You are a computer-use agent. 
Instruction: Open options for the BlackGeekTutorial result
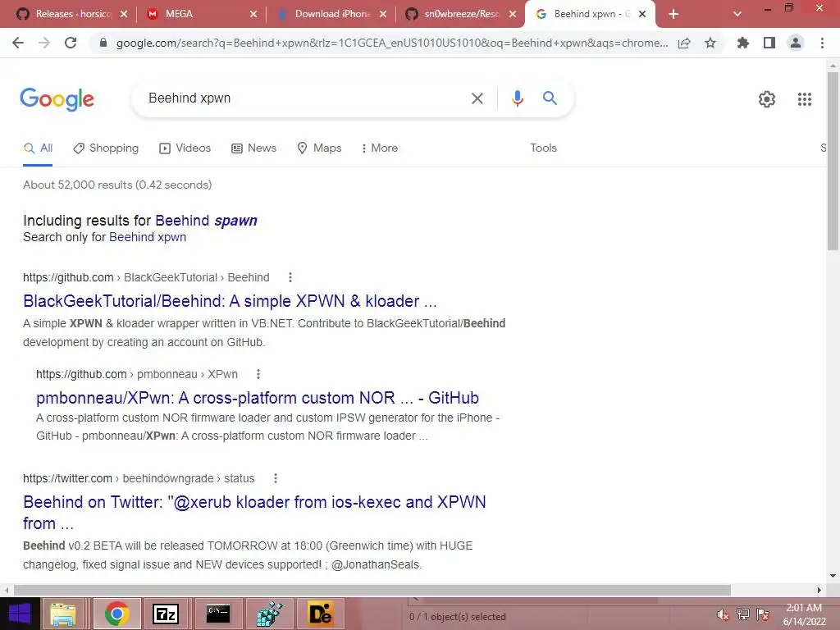click(290, 277)
